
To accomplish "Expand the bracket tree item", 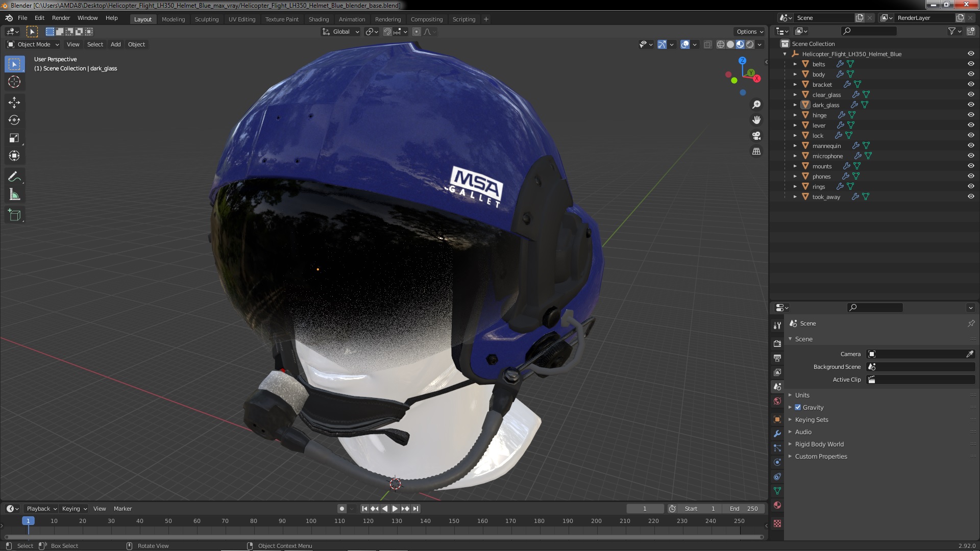I will (795, 84).
